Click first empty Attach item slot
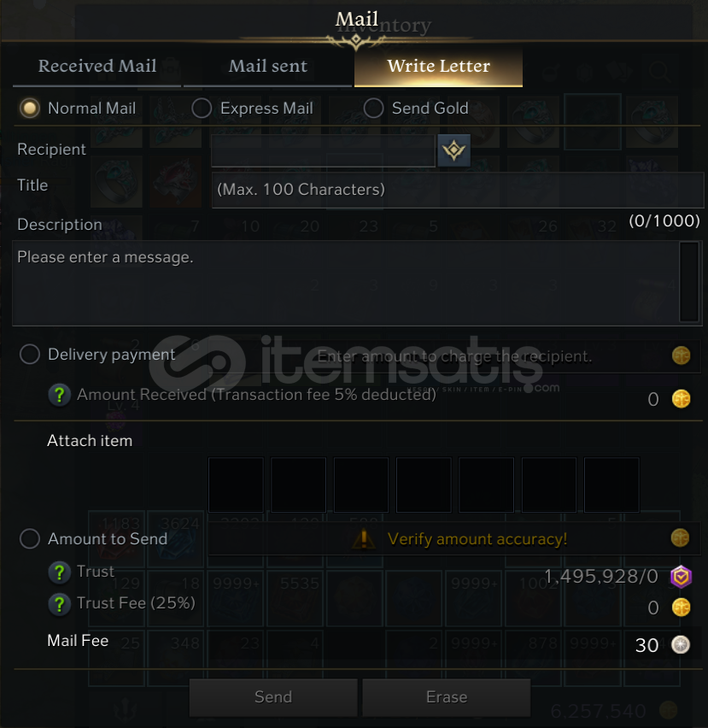 click(x=237, y=484)
